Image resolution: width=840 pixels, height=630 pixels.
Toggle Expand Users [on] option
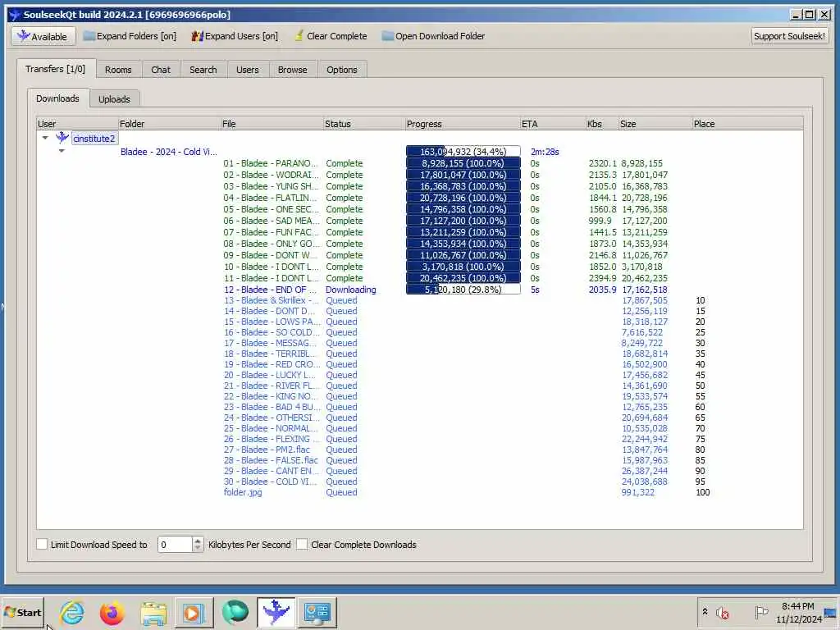pyautogui.click(x=235, y=36)
